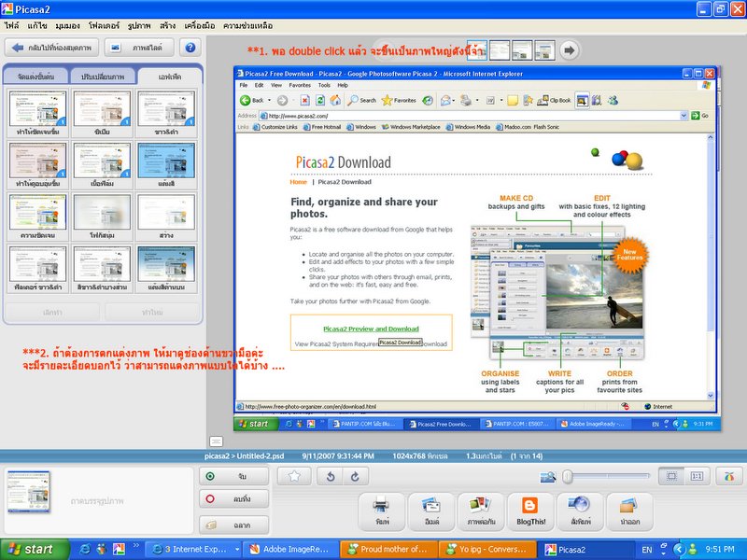Image resolution: width=747 pixels, height=560 pixels.
Task: Export the photo (นำออก folder button)
Action: click(x=629, y=511)
